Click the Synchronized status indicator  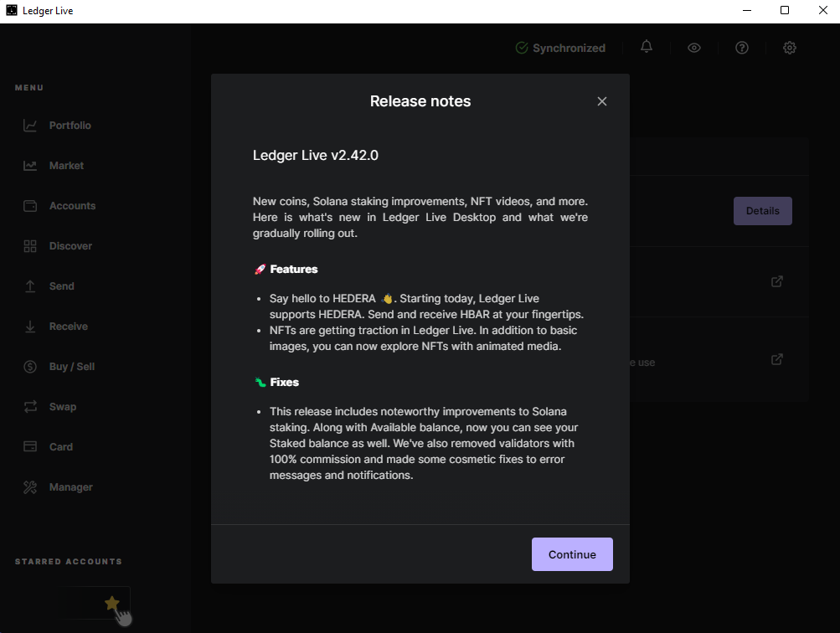click(560, 48)
